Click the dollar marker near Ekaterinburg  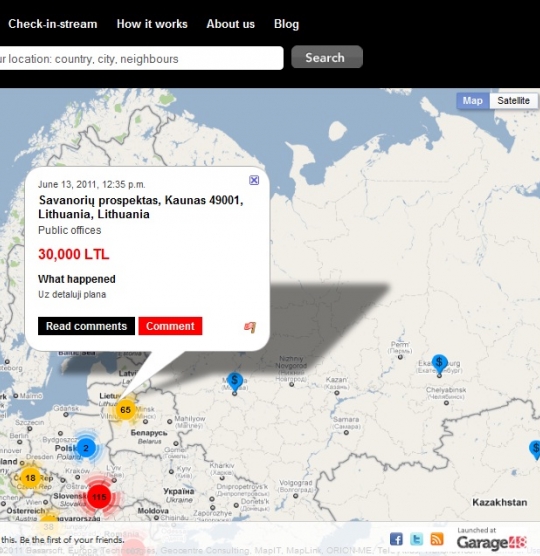439,364
